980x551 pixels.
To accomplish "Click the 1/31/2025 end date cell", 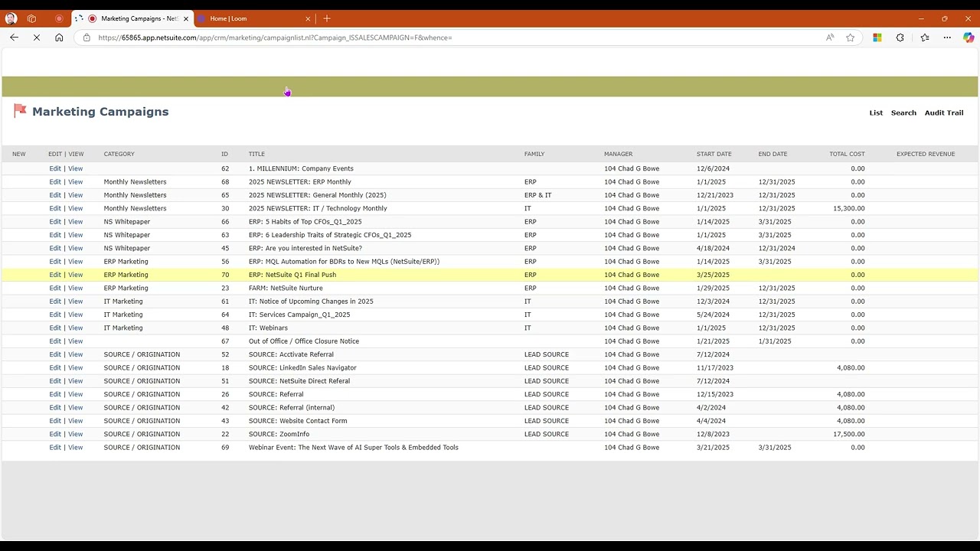I will coord(775,341).
